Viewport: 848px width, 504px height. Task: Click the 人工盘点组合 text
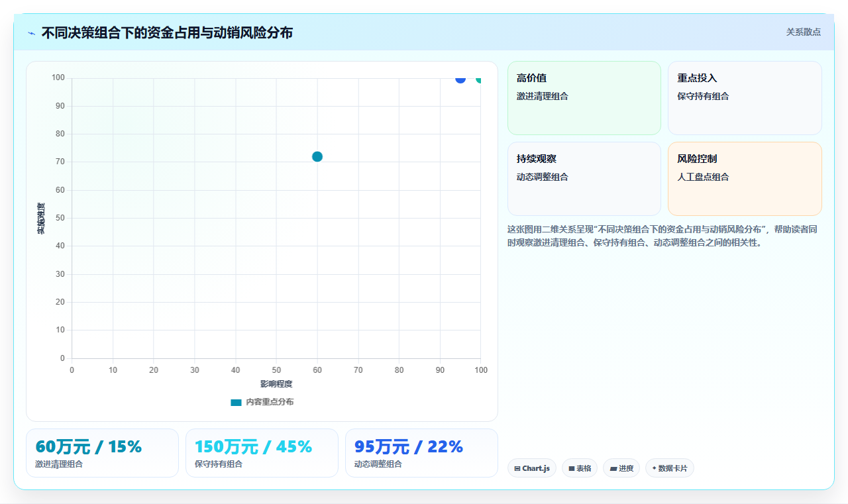click(703, 177)
